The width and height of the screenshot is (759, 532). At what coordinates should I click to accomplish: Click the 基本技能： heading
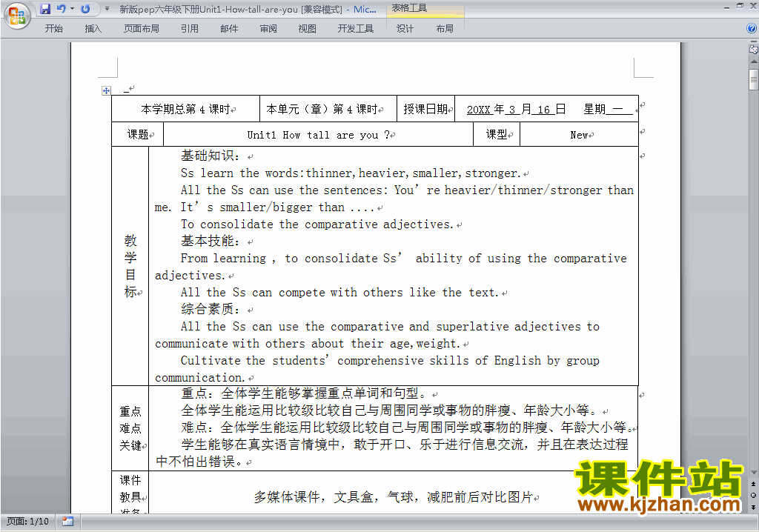211,241
